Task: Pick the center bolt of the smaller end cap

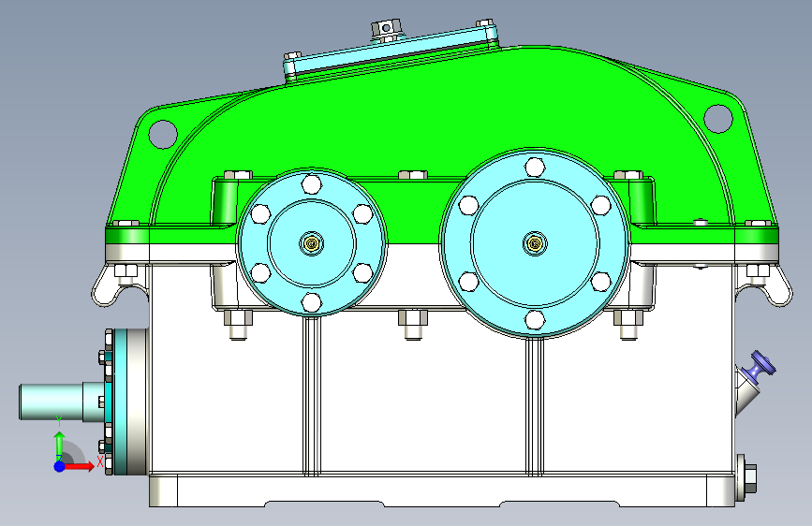Action: [312, 242]
